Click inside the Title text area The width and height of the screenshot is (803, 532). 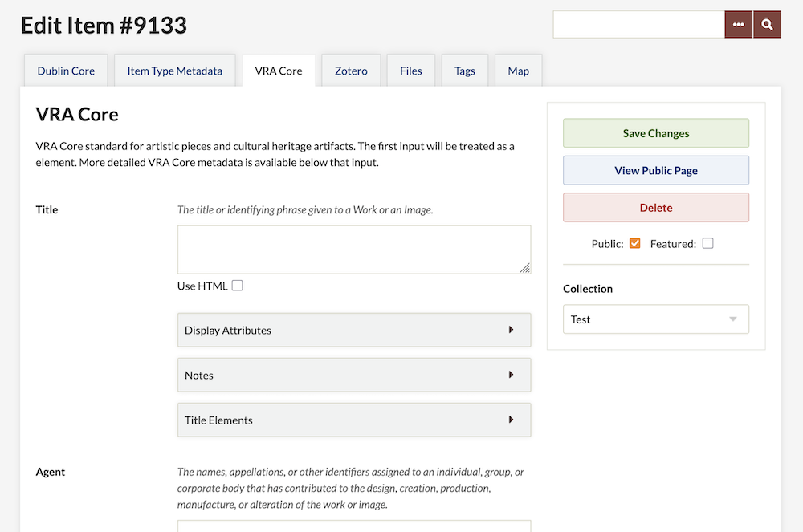pos(353,249)
